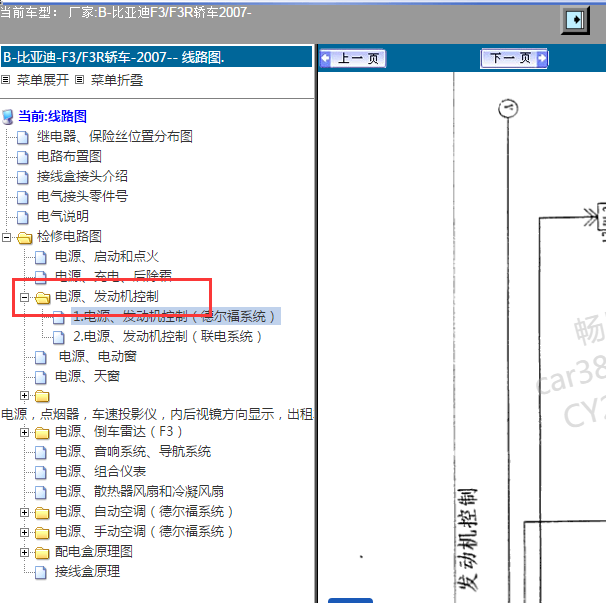Click the open folder icon of 电源、发动机控制

click(43, 297)
